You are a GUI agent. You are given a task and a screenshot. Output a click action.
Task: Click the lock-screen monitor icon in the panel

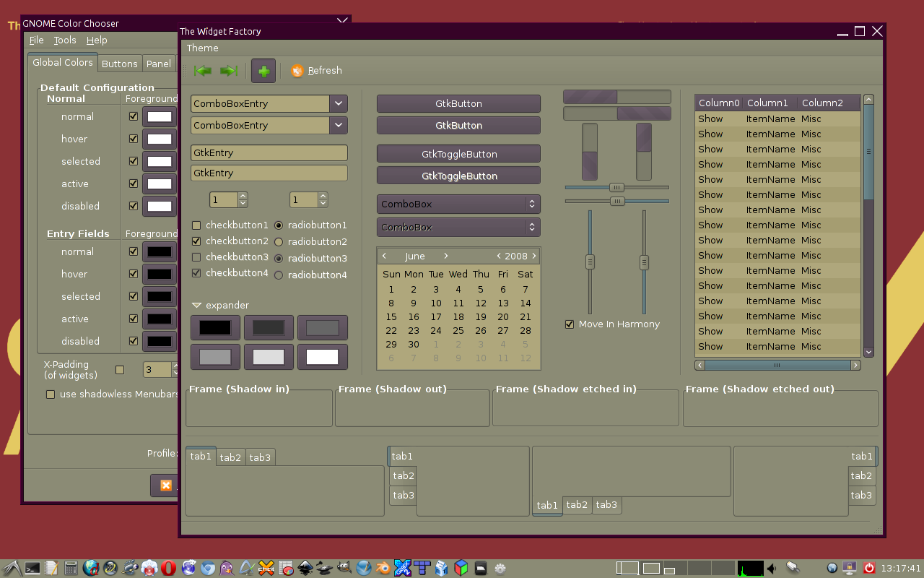click(849, 568)
